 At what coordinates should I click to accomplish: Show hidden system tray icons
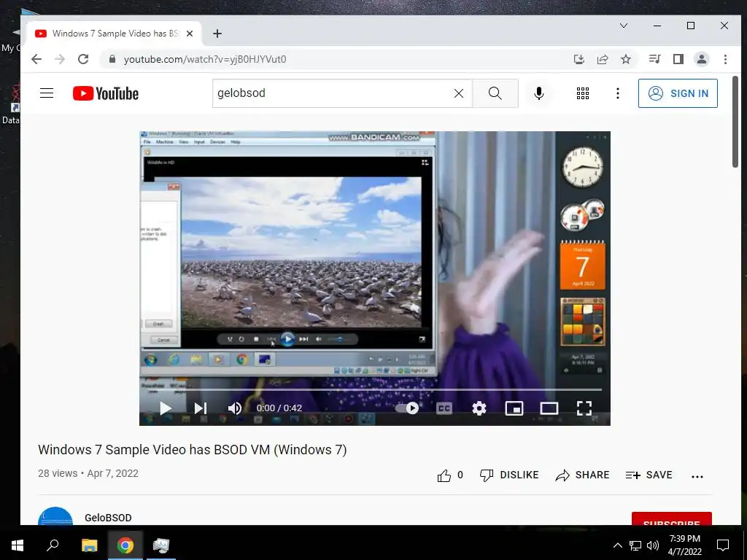click(617, 545)
